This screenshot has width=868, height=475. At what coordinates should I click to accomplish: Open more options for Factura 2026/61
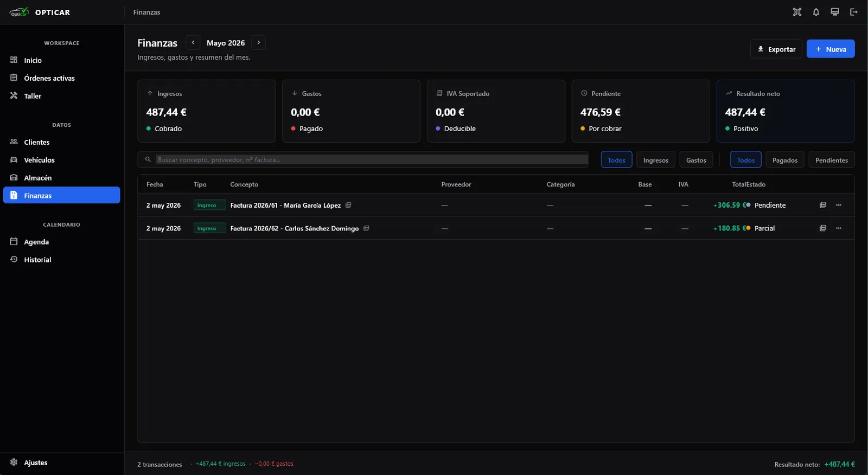point(839,205)
